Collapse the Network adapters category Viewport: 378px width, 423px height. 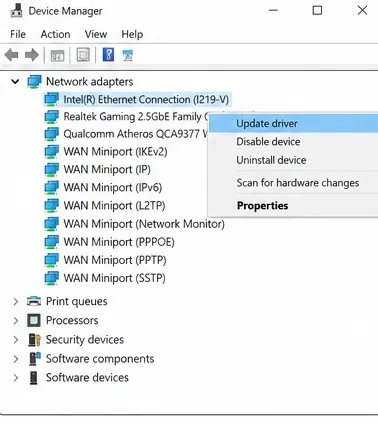(15, 81)
